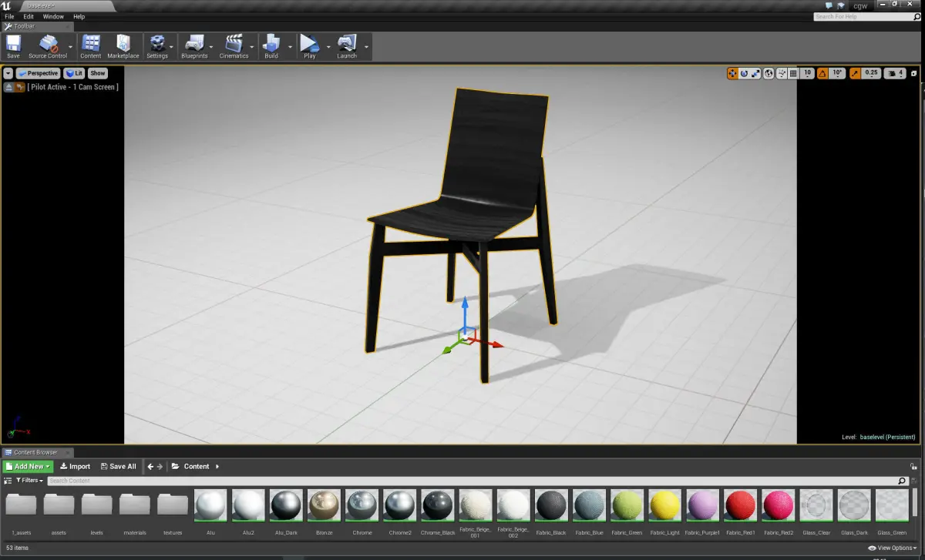The height and width of the screenshot is (560, 925).
Task: Maximize or restore the viewport icon
Action: tap(914, 73)
